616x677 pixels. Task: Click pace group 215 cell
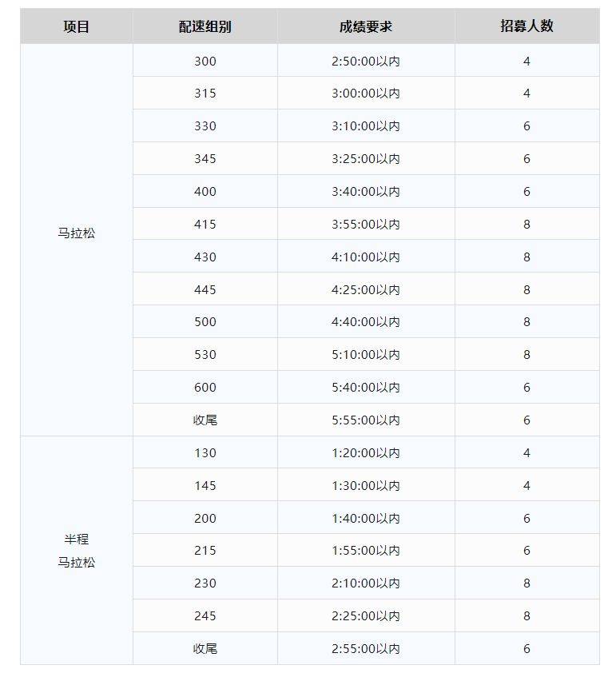(205, 551)
